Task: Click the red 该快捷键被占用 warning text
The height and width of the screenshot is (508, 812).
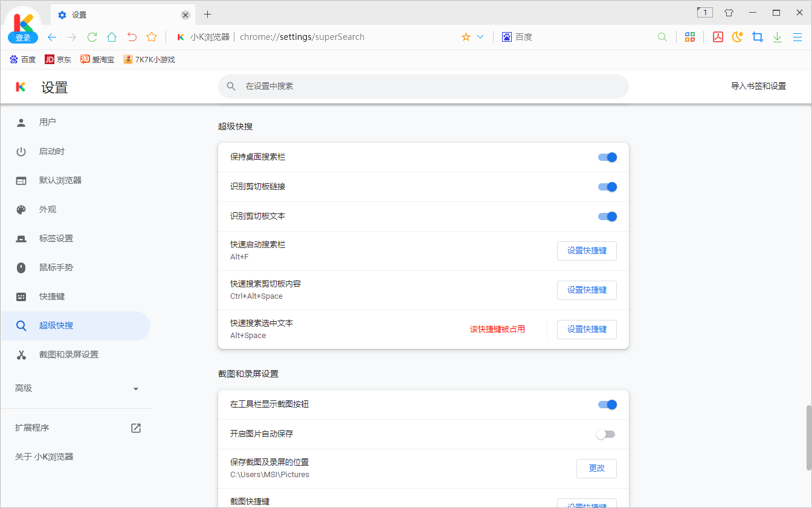Action: pyautogui.click(x=497, y=330)
